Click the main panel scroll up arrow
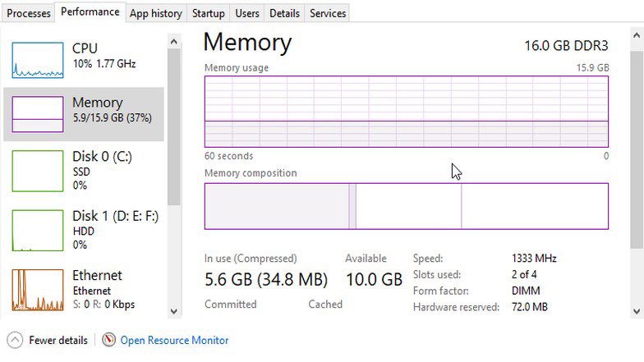Image resolution: width=644 pixels, height=362 pixels. click(637, 35)
